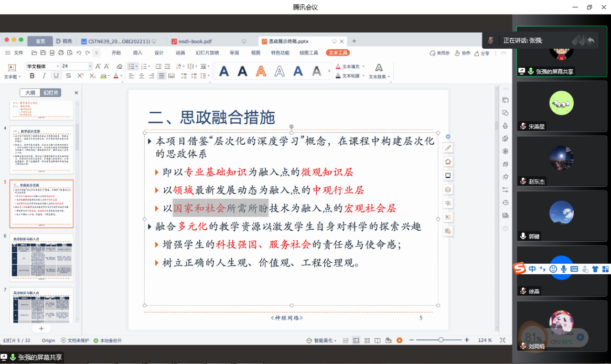
Task: Toggle italic text formatting
Action: point(44,76)
